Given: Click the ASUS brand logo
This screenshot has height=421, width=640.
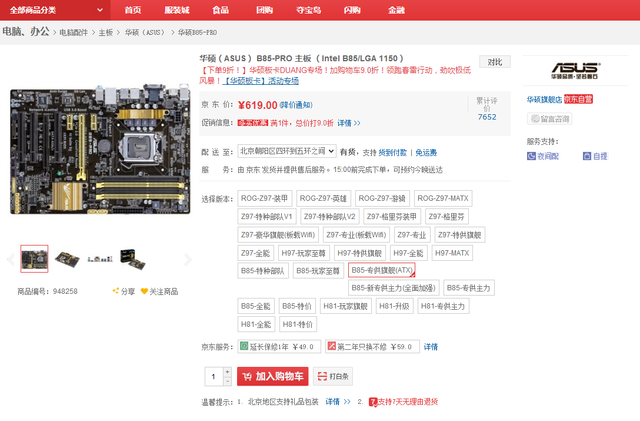Looking at the screenshot, I should (576, 70).
